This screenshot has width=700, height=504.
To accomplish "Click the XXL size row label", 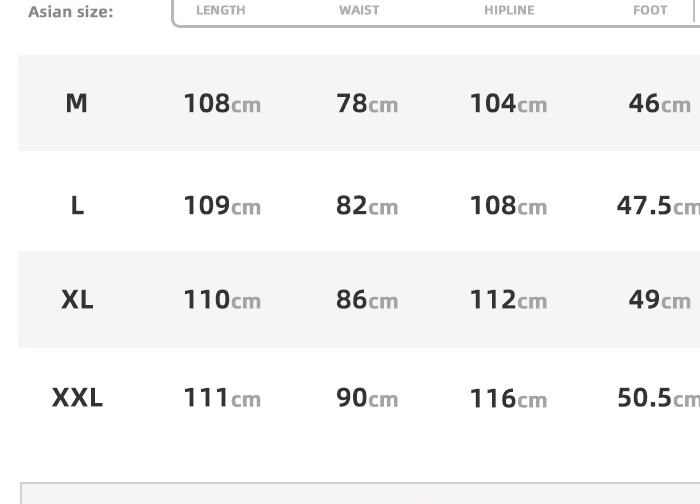I will [x=77, y=397].
